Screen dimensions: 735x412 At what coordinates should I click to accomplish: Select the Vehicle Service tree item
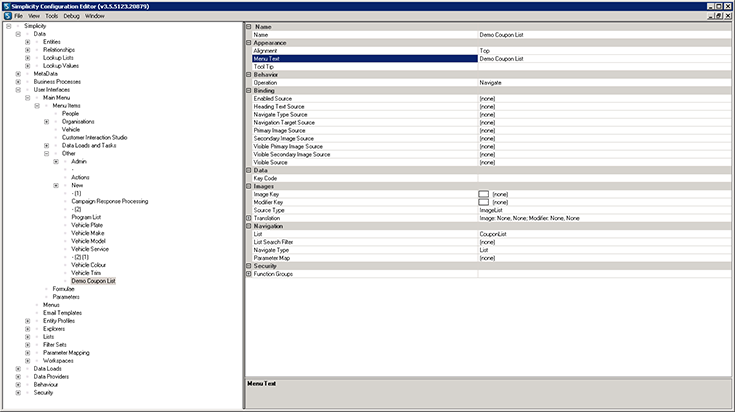point(90,249)
